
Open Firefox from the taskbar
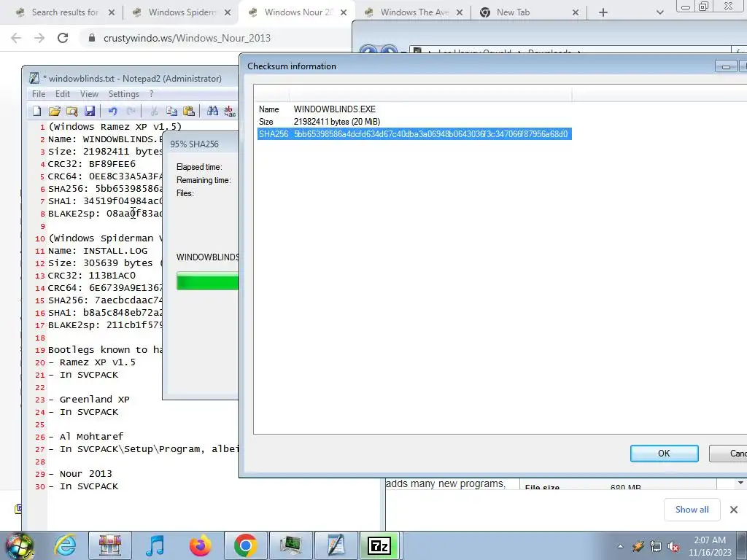point(200,545)
